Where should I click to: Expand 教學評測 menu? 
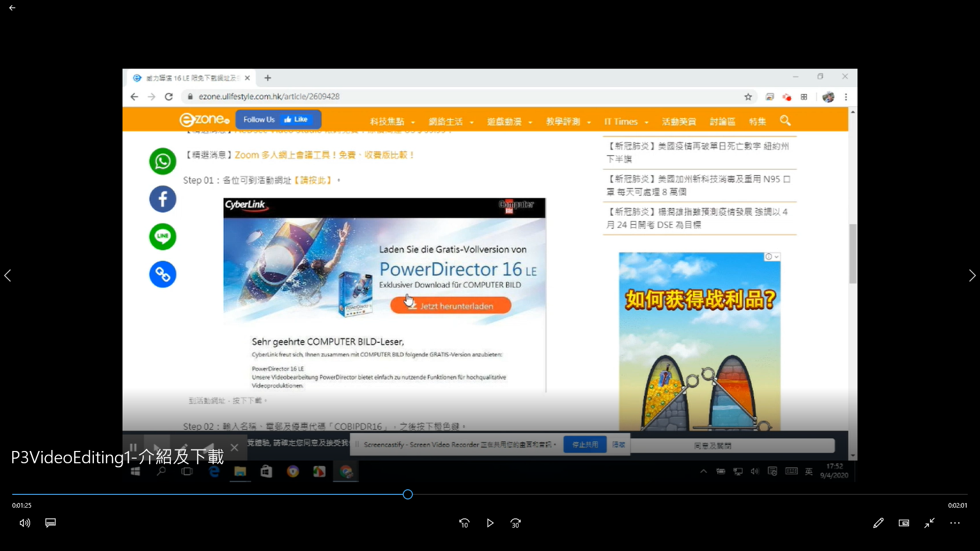(568, 122)
